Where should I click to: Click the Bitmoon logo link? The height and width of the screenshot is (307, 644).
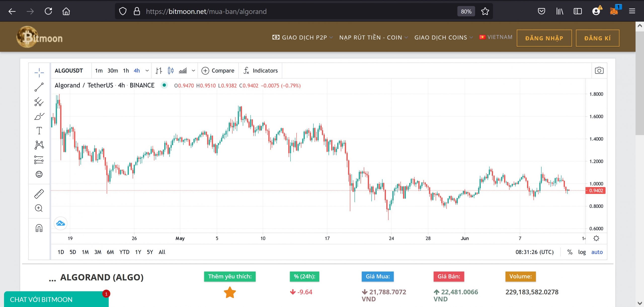39,37
